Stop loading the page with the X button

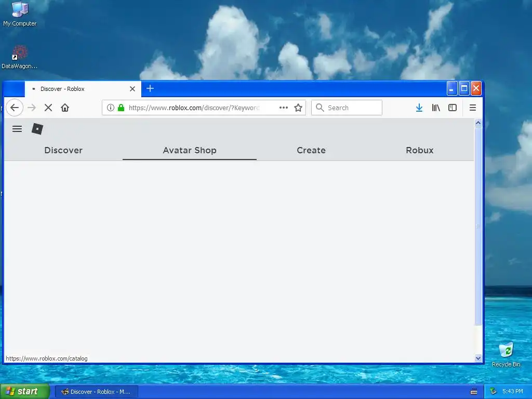48,108
